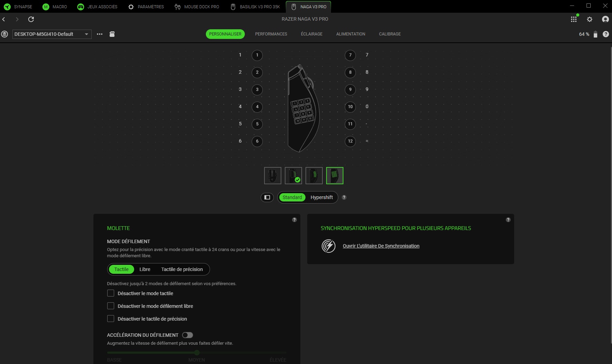Click the battery level indicator icon
Screen dimensions: 612x364
[595, 34]
